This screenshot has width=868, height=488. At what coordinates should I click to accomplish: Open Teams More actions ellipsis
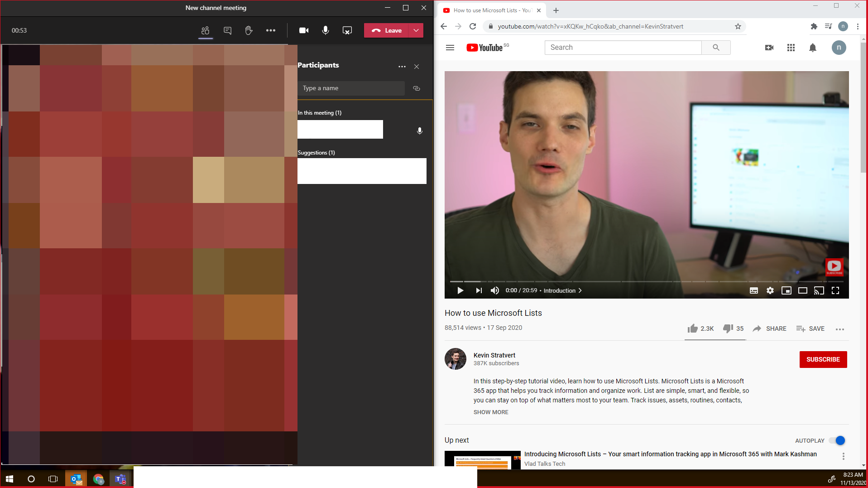(x=271, y=30)
